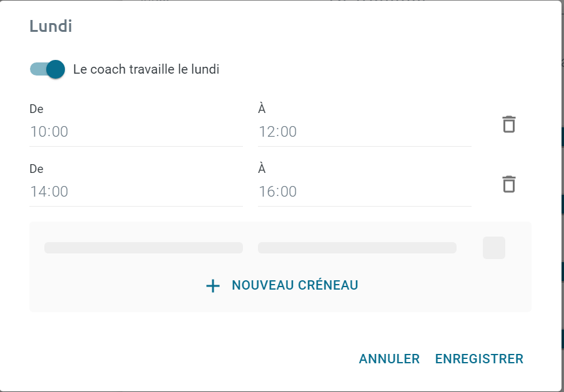Click the right placeholder bar above Nouveau créneau

click(357, 248)
